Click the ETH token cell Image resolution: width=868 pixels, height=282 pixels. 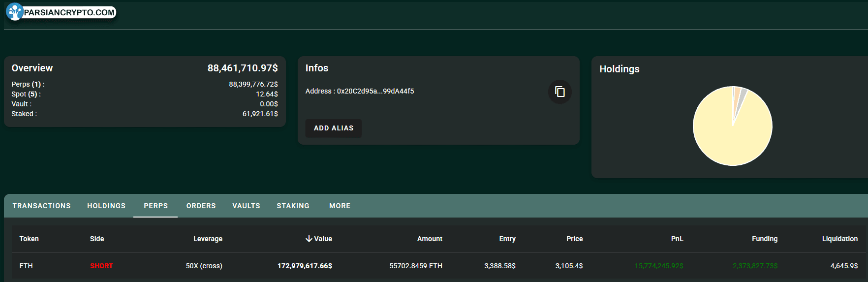pyautogui.click(x=26, y=266)
